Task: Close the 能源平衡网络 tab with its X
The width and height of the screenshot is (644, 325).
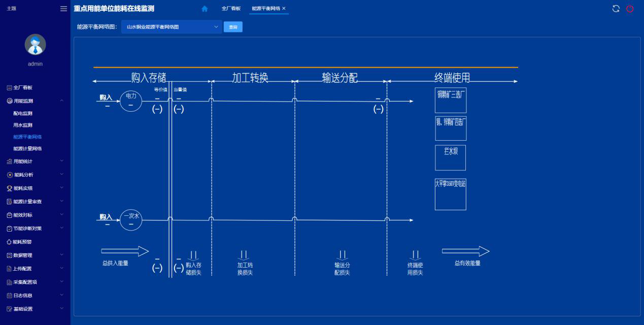Action: [284, 9]
